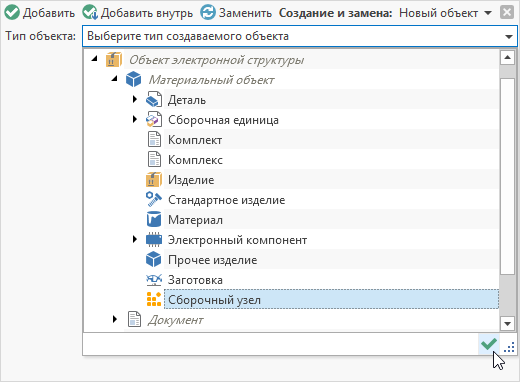Image resolution: width=520 pixels, height=382 pixels.
Task: Open the Новый объект mode dropdown
Action: click(488, 13)
